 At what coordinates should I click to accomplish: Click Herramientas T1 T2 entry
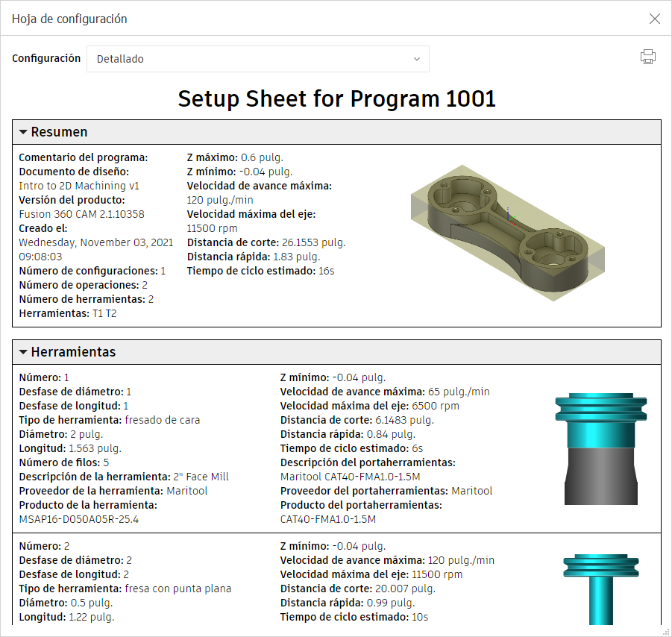point(68,313)
